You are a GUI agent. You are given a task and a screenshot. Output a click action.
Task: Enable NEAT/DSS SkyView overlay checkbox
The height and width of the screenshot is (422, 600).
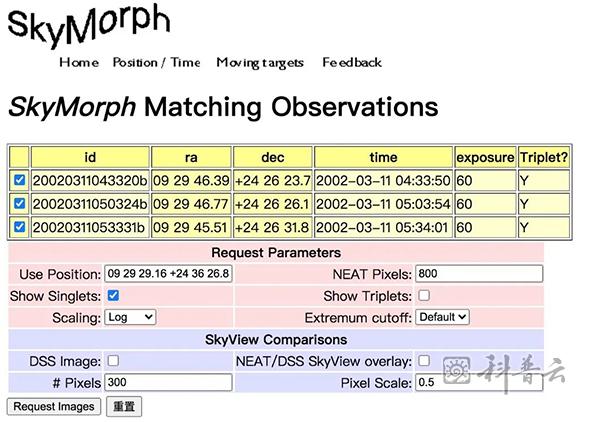[x=424, y=361]
